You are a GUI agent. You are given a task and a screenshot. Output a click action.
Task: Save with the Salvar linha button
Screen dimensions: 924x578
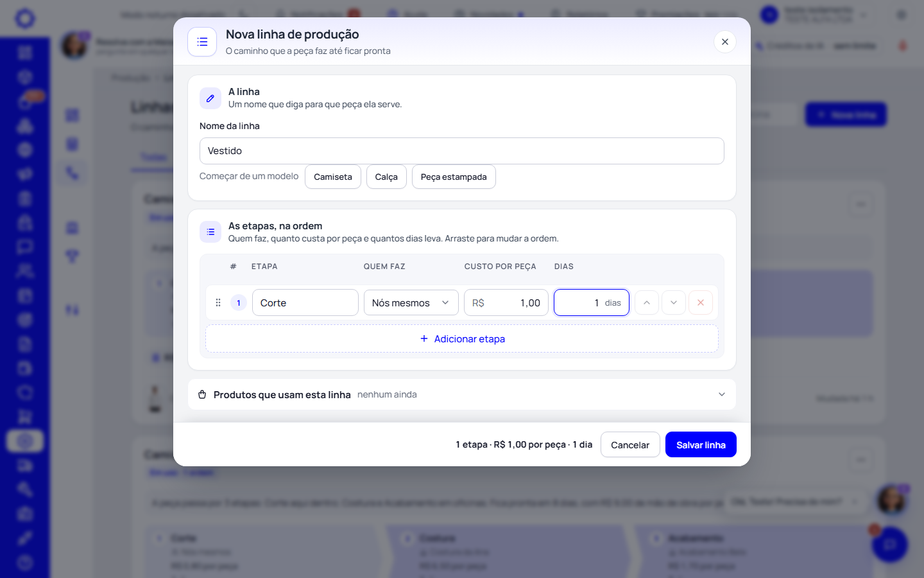(701, 444)
